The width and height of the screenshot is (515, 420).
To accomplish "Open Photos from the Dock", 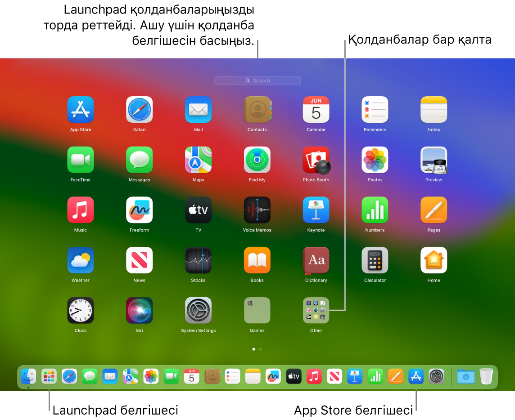I will coord(151,376).
